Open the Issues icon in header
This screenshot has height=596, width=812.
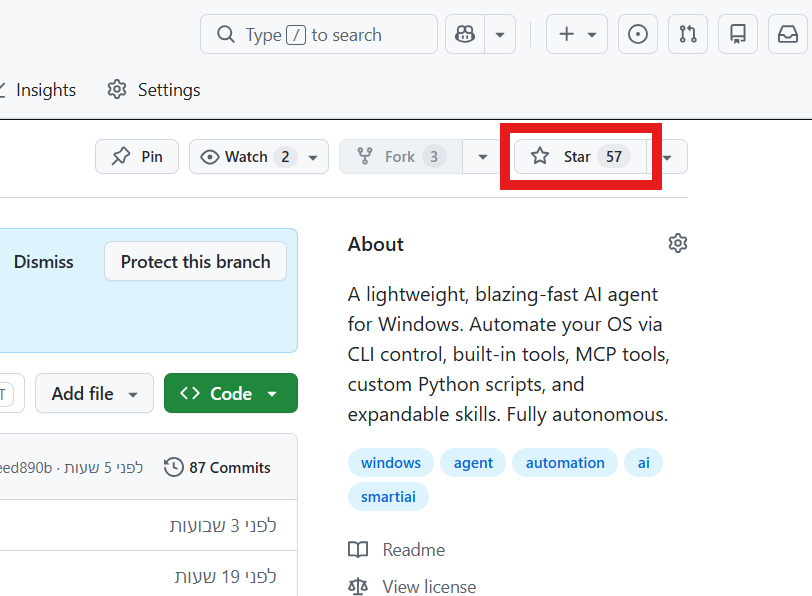(x=637, y=34)
